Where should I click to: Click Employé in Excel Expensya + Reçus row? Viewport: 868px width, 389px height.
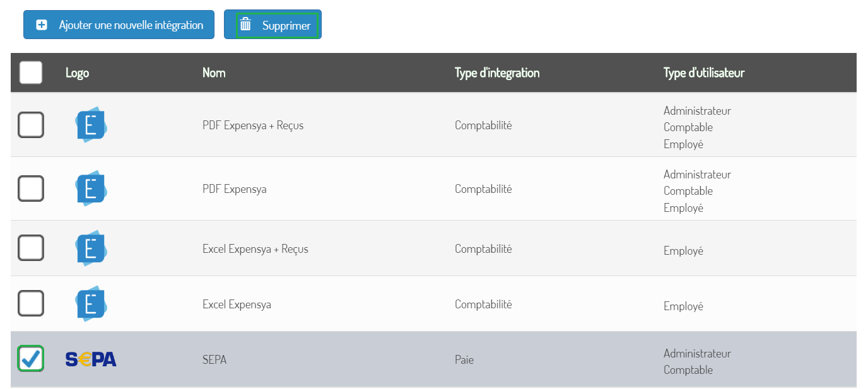[x=683, y=251]
